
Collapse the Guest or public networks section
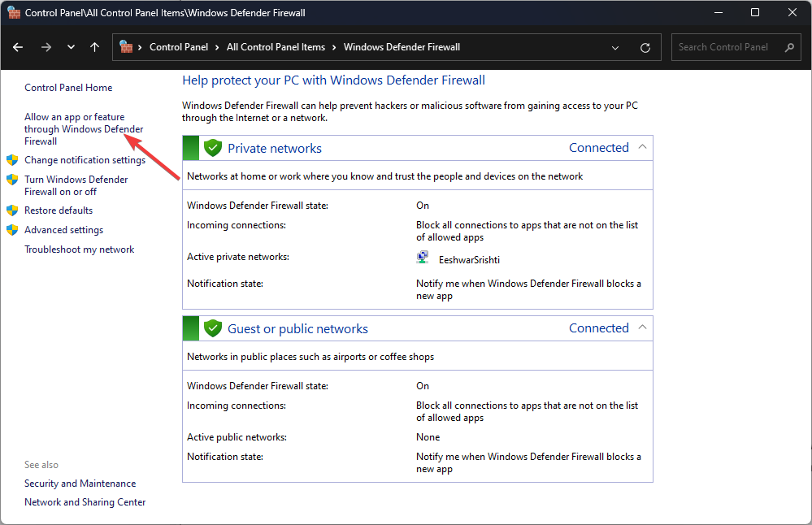point(642,328)
